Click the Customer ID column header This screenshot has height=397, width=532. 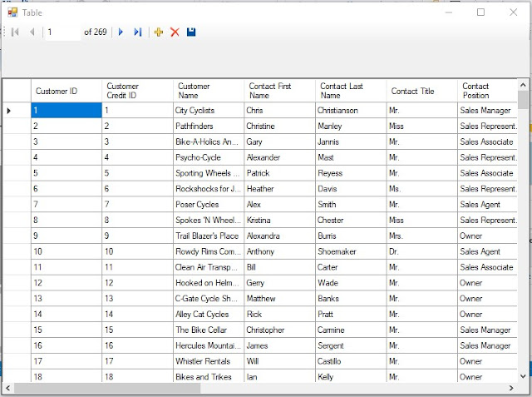point(66,91)
